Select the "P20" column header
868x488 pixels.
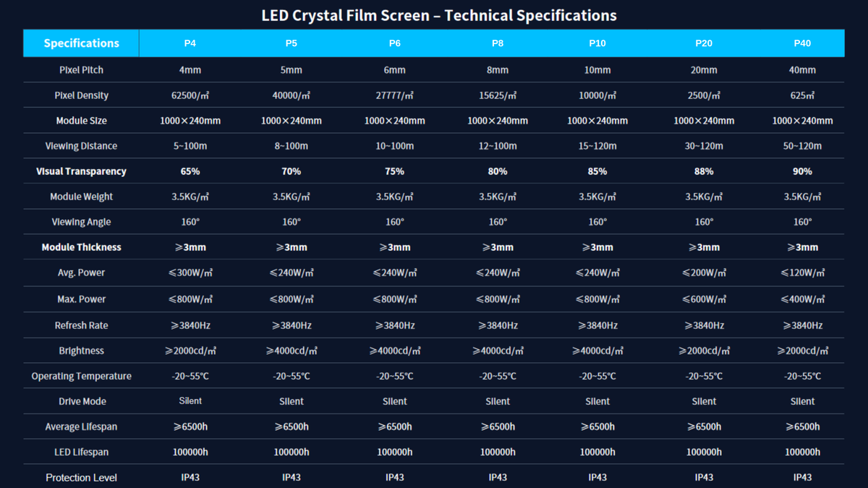pos(704,43)
